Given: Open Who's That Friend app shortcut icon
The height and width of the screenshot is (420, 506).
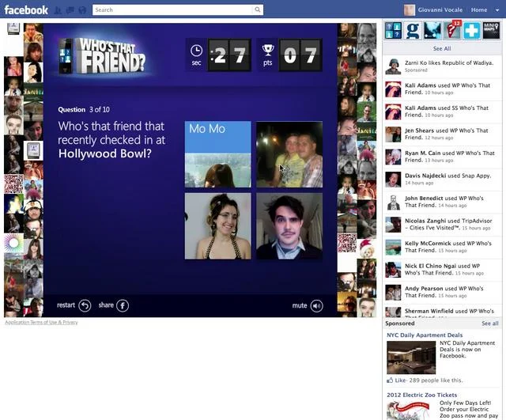Looking at the screenshot, I should [x=393, y=31].
